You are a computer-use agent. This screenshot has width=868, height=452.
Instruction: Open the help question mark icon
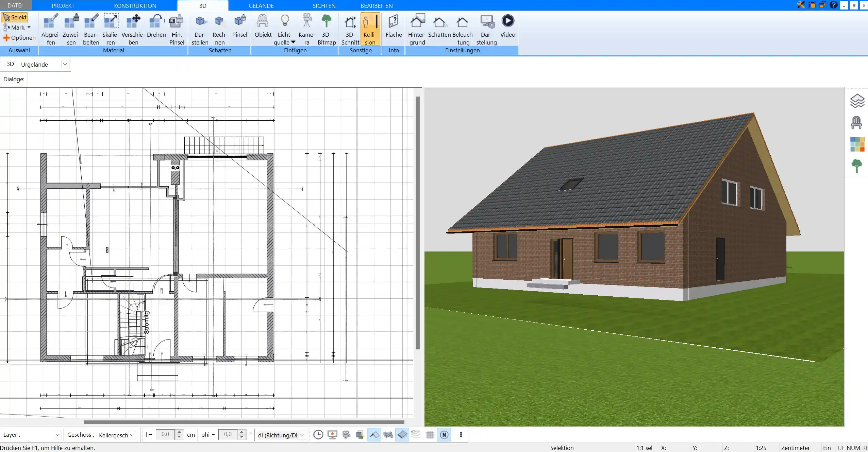click(833, 5)
